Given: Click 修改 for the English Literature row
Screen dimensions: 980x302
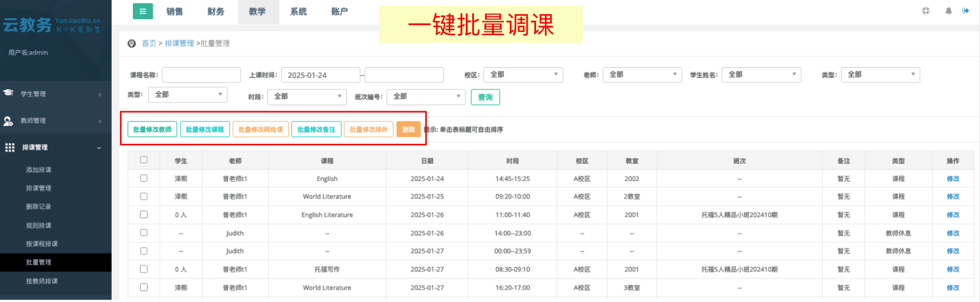Looking at the screenshot, I should click(x=953, y=215).
